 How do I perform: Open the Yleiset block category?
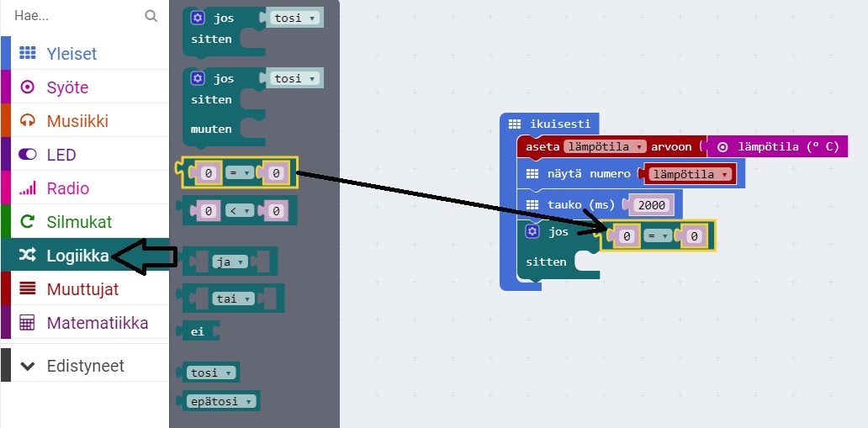(x=71, y=53)
